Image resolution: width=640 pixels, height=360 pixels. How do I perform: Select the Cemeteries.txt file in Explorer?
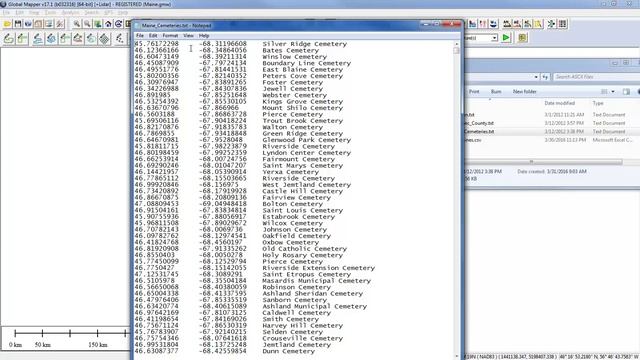pos(551,131)
